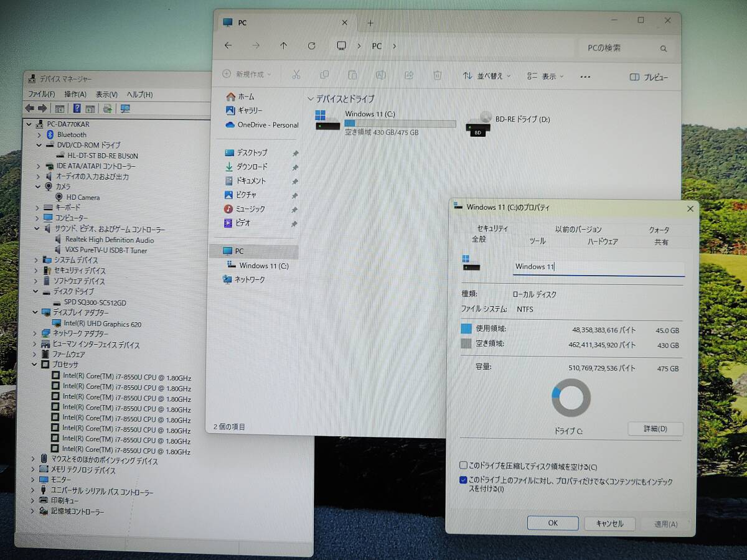
Task: Open 操作(A) menu in Device Manager
Action: click(x=75, y=94)
